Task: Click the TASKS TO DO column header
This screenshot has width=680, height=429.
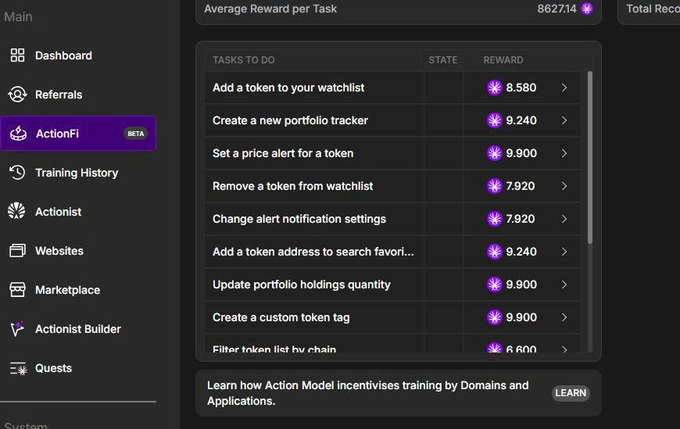Action: pos(243,60)
